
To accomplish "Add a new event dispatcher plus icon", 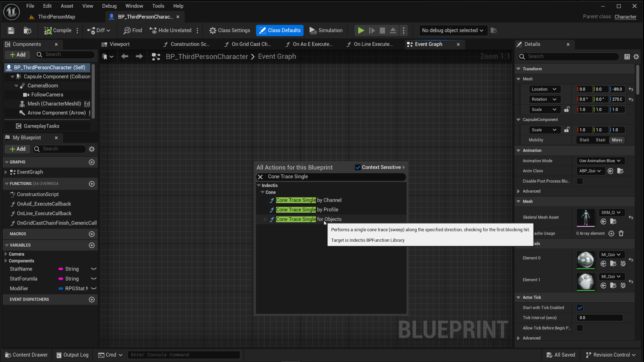I will (x=92, y=300).
